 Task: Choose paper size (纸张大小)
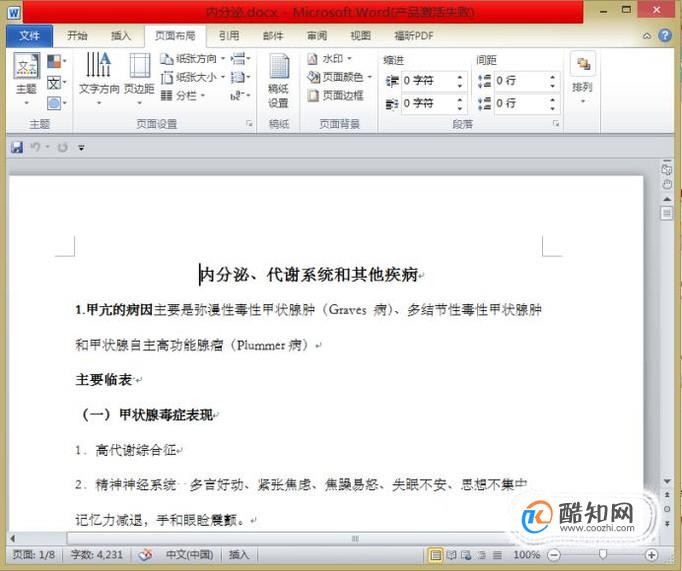tap(193, 77)
